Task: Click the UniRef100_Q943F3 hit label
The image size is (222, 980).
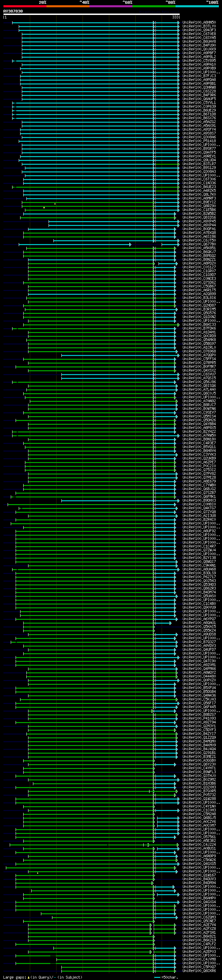Action: (199, 30)
